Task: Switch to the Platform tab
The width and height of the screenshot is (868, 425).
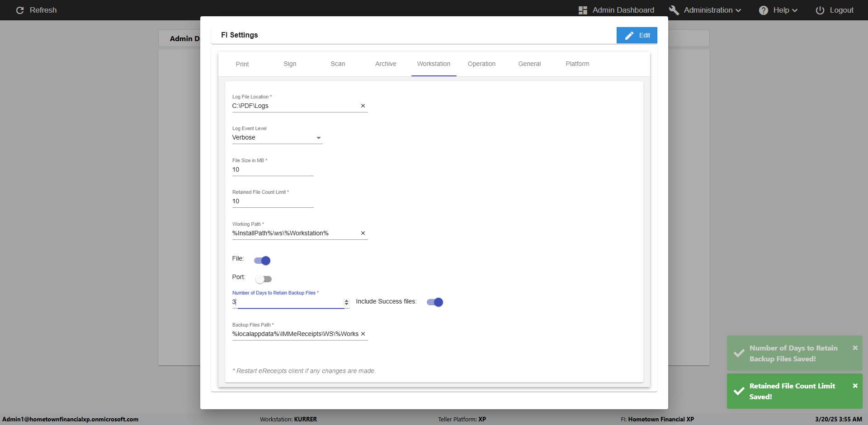Action: [577, 64]
